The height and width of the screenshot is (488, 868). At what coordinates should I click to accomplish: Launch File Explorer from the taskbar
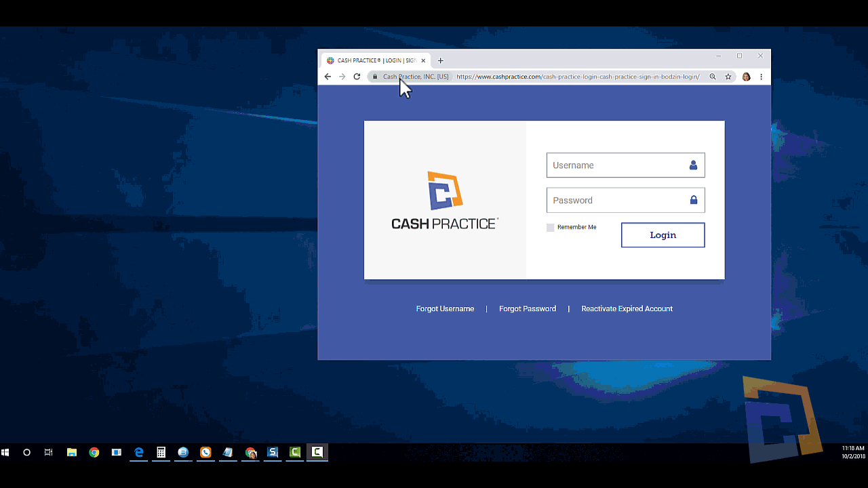click(72, 452)
